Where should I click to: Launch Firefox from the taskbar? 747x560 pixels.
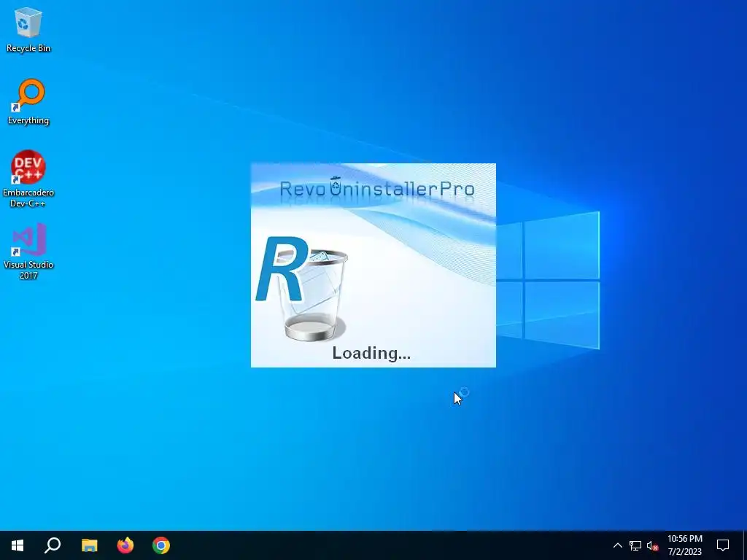(x=125, y=545)
